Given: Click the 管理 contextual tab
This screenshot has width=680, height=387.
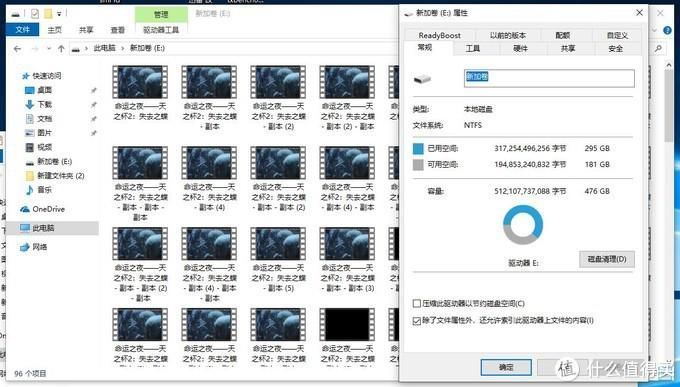Looking at the screenshot, I should tap(161, 14).
